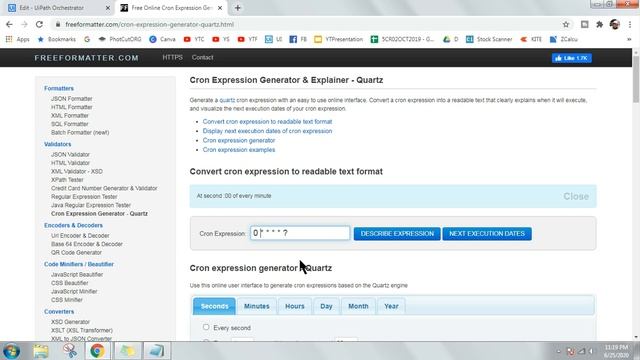This screenshot has height=360, width=640.
Task: Reload the page with refresh icon
Action: click(39, 24)
